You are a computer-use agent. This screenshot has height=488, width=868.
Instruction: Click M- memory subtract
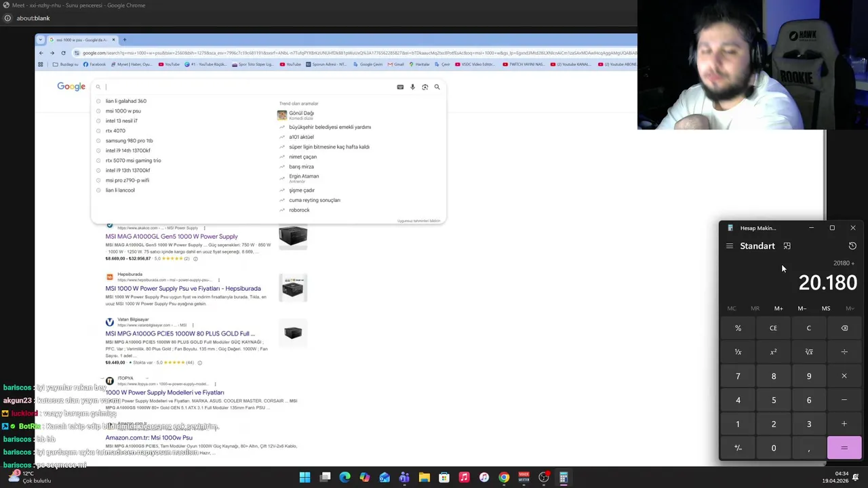click(802, 308)
